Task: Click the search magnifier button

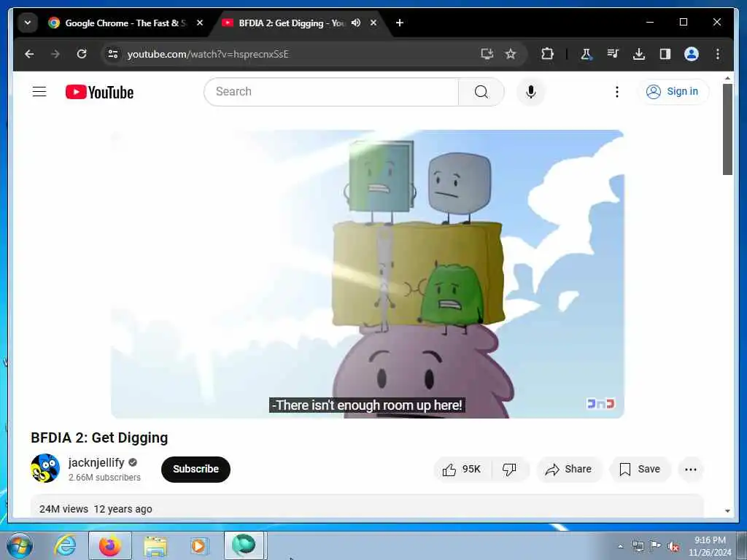Action: coord(481,91)
